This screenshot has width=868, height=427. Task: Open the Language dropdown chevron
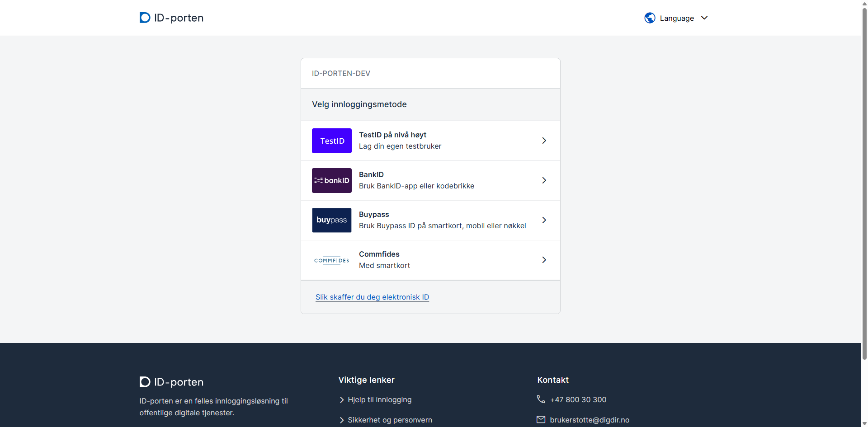click(704, 18)
